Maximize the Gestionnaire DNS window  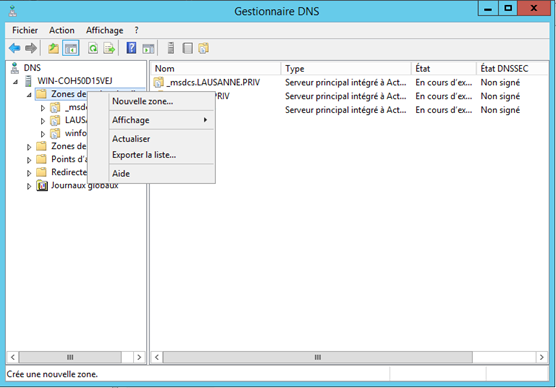(x=508, y=8)
